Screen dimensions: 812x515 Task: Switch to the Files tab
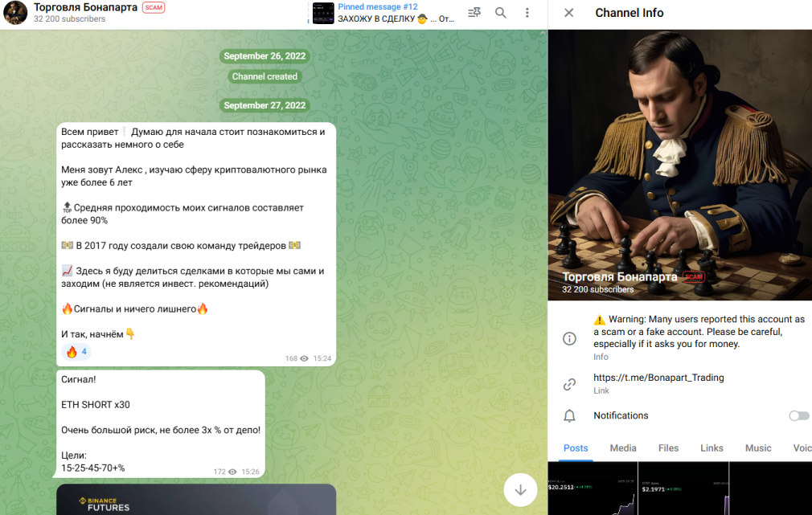(x=669, y=448)
